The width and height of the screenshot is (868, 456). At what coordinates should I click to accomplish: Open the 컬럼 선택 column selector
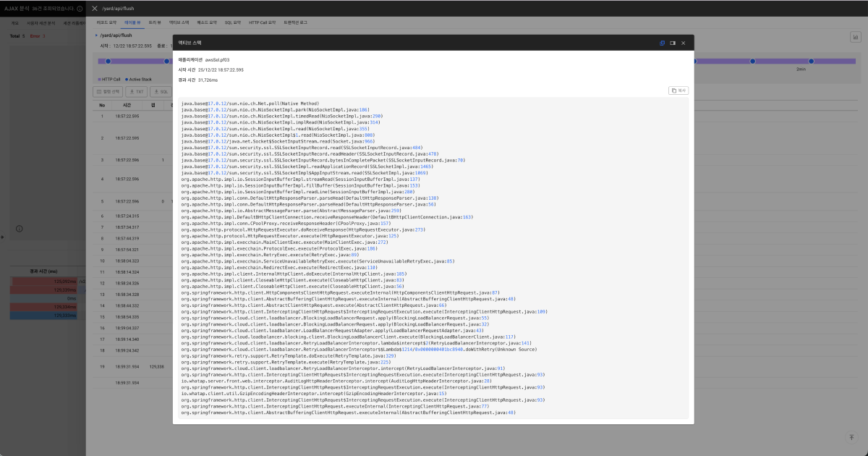click(109, 92)
